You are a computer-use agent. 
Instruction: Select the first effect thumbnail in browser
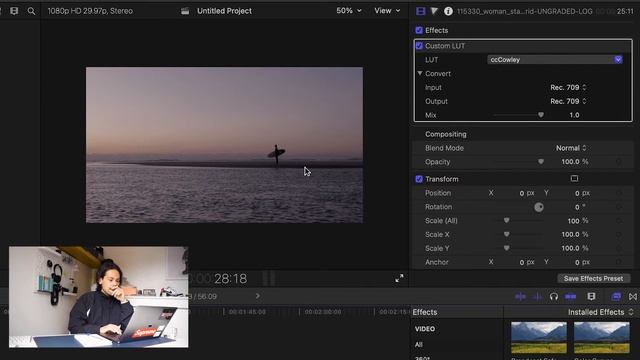pyautogui.click(x=539, y=338)
